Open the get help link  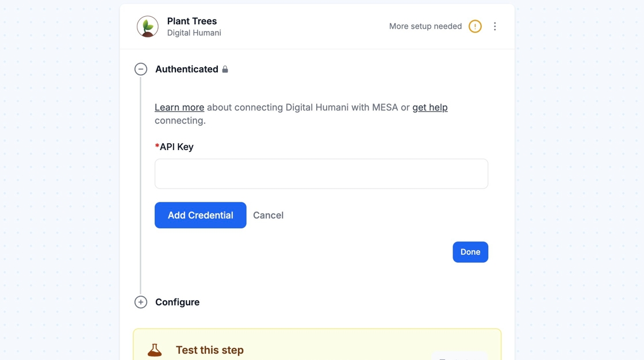430,108
